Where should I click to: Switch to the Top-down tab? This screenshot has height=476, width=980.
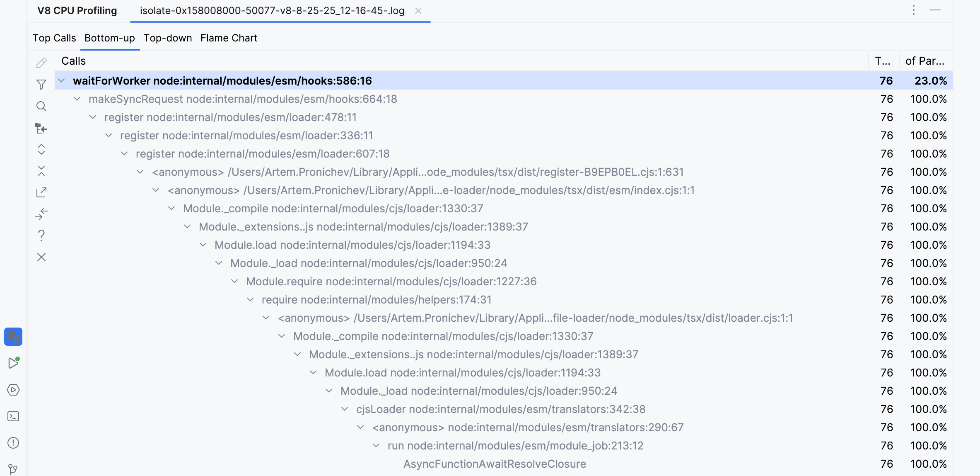tap(167, 38)
